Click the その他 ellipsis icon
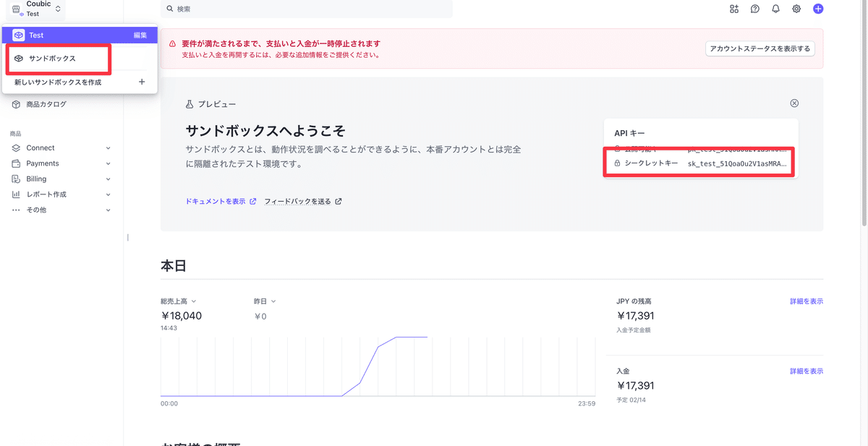 16,210
